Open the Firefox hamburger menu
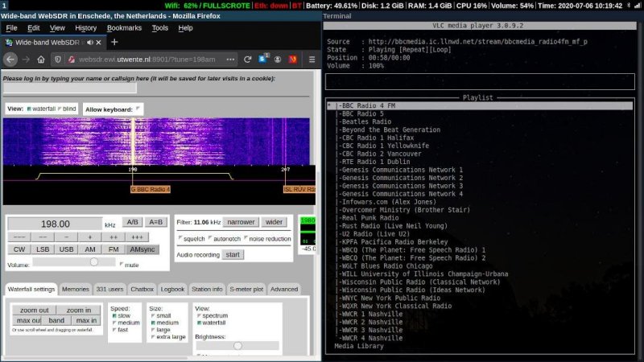The height and width of the screenshot is (362, 644). tap(312, 60)
